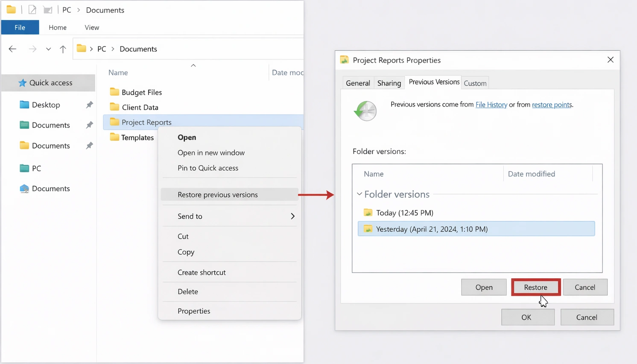Screen dimensions: 637x364
Task: Choose Restore previous versions menu entry
Action: [x=229, y=195]
